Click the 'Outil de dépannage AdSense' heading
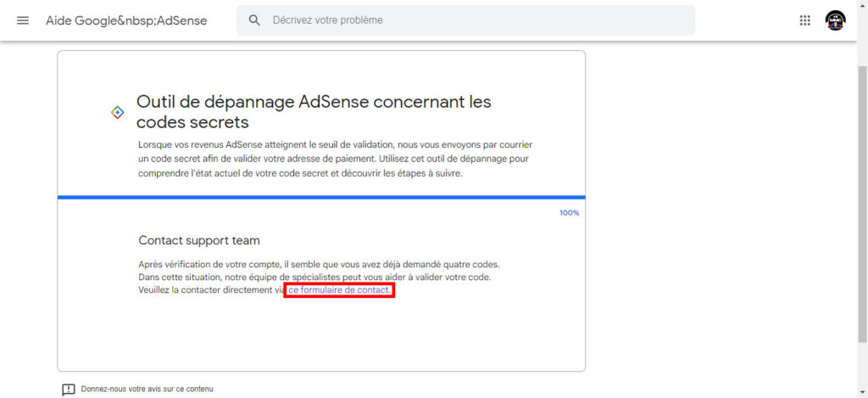 (x=314, y=111)
